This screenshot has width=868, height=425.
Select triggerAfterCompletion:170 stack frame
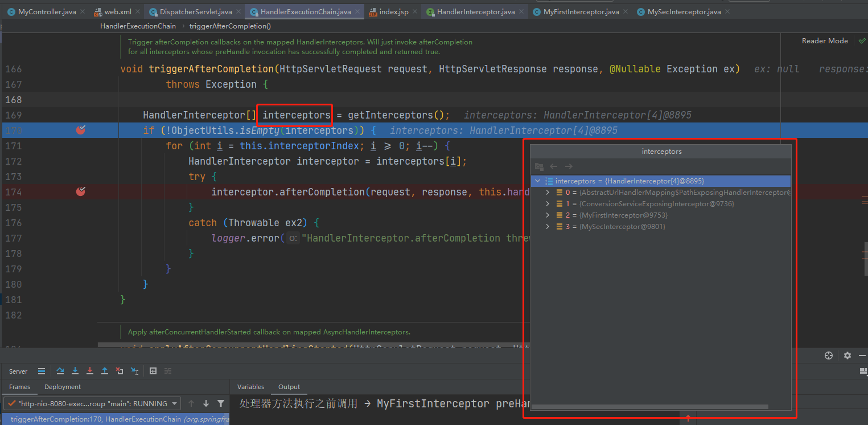pos(116,419)
